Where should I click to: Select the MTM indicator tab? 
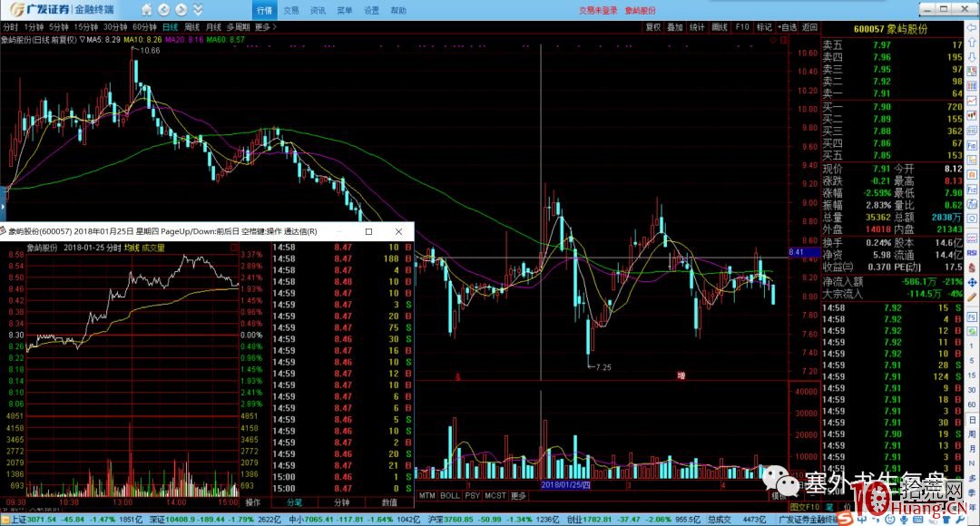(x=426, y=496)
